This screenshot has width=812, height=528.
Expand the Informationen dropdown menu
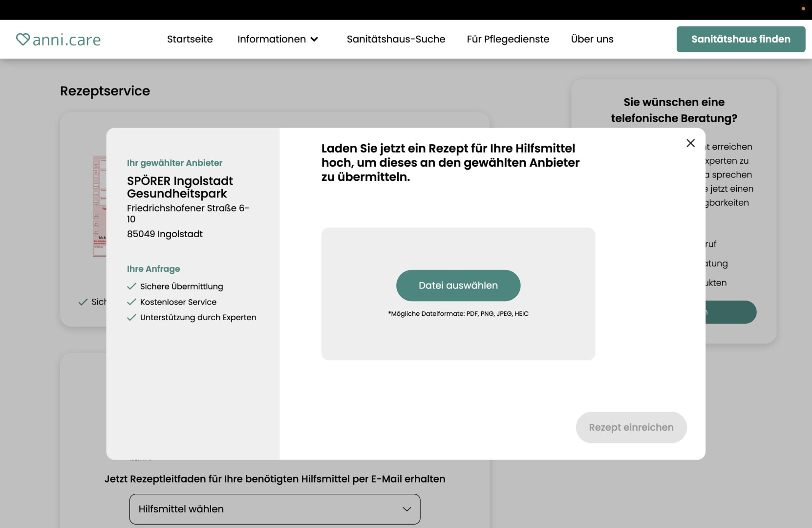[x=278, y=39]
